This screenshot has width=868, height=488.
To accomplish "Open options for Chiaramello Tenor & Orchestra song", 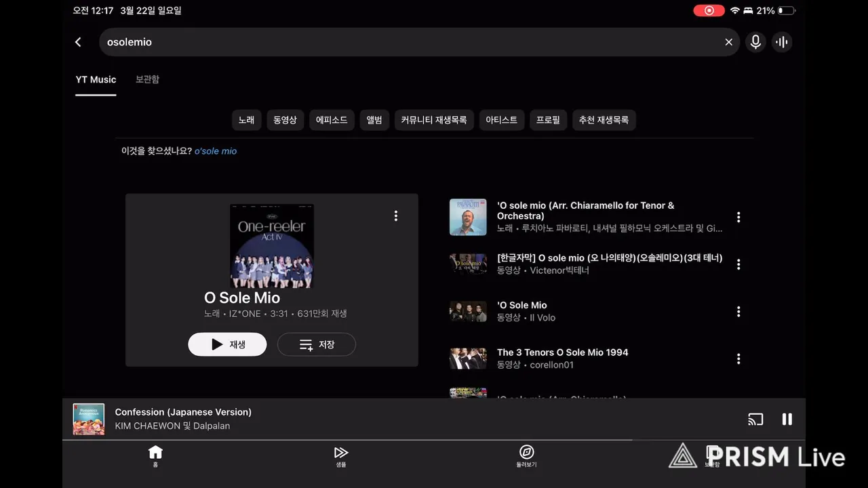I will coord(738,217).
